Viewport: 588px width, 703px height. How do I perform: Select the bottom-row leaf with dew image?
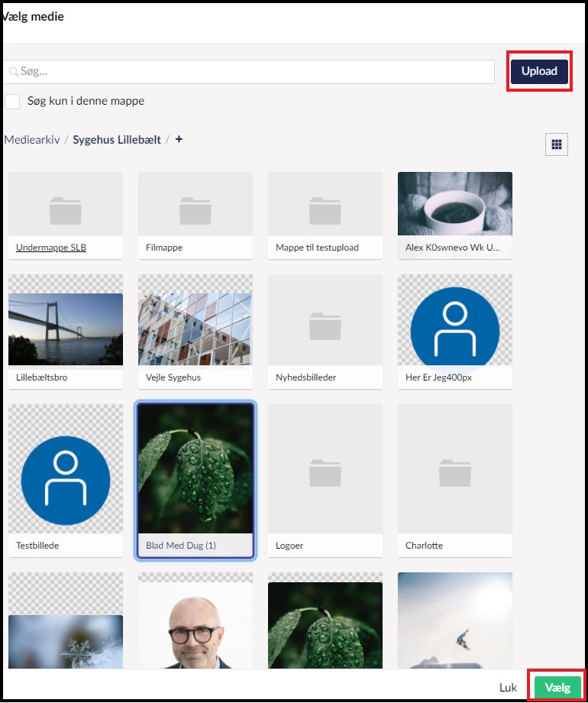325,625
